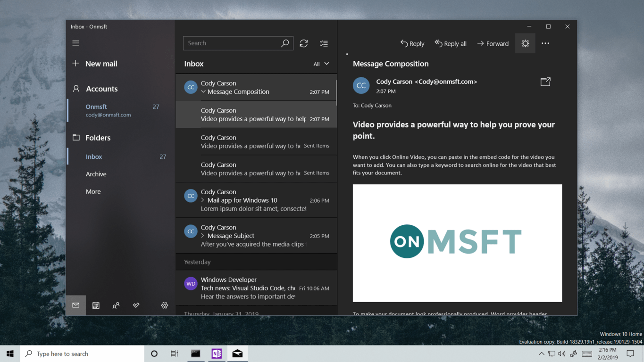Open the selected 2:07 PM Video provides email
The image size is (644, 362).
tap(256, 115)
